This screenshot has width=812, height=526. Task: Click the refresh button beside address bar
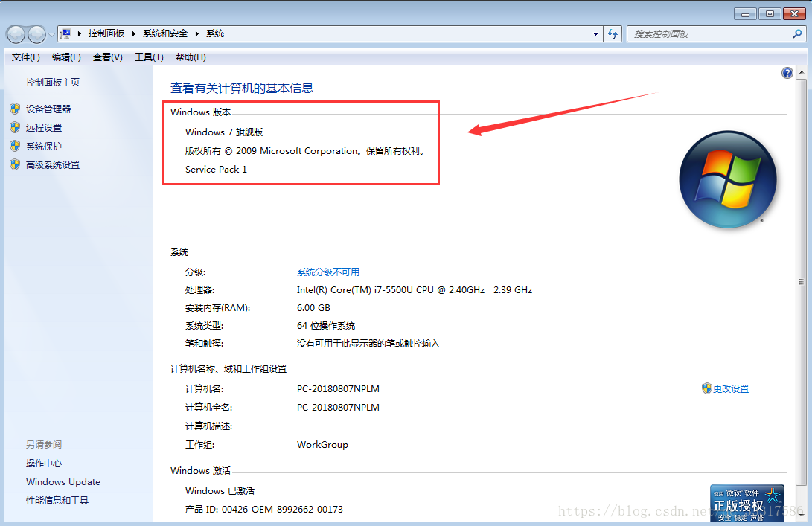613,34
